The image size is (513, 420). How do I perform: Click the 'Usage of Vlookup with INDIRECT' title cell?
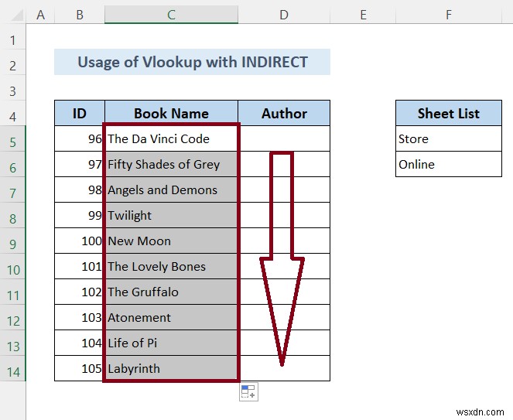point(193,62)
